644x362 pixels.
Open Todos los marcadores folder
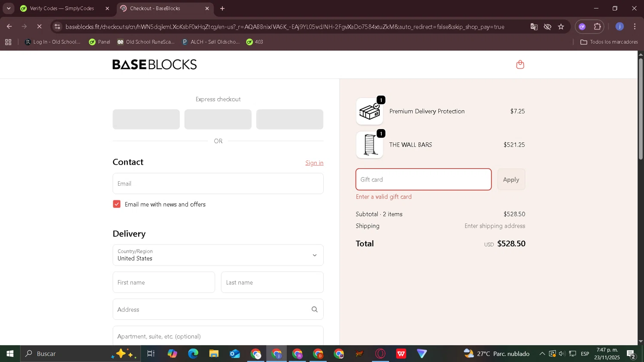(x=609, y=42)
